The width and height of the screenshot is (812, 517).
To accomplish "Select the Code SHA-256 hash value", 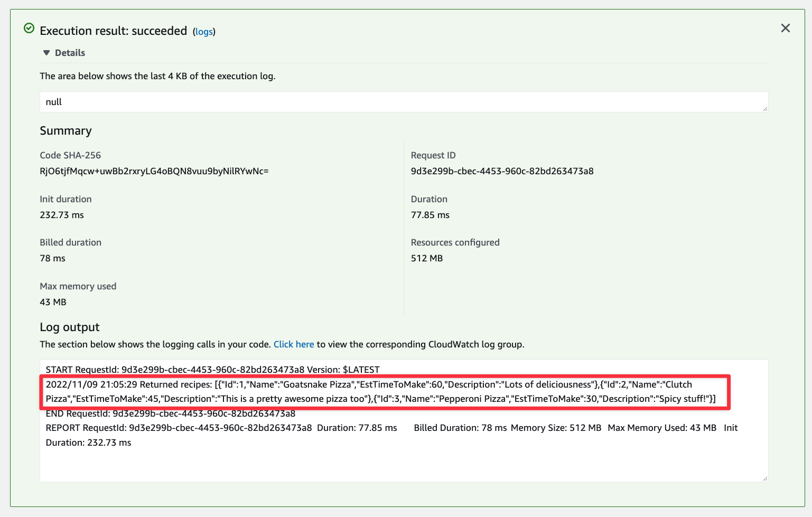I will [154, 171].
